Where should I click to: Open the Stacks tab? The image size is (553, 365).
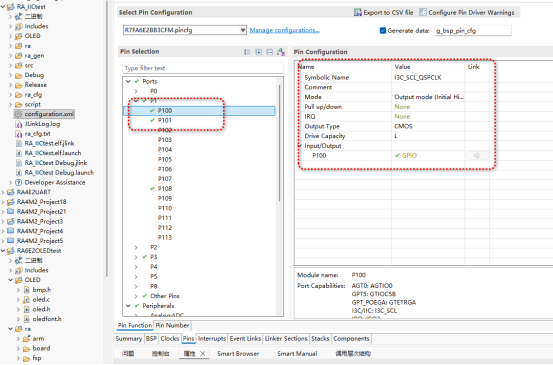[320, 339]
